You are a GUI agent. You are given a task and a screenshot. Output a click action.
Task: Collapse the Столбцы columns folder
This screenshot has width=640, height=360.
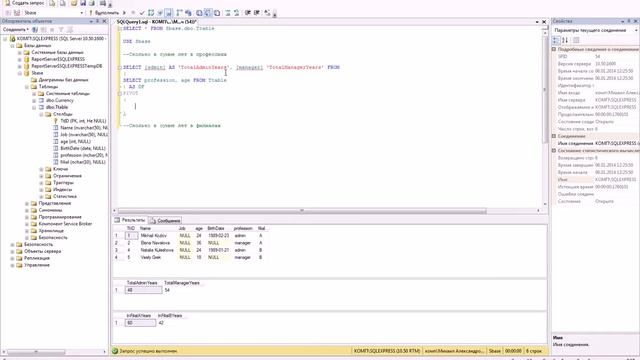click(x=41, y=114)
